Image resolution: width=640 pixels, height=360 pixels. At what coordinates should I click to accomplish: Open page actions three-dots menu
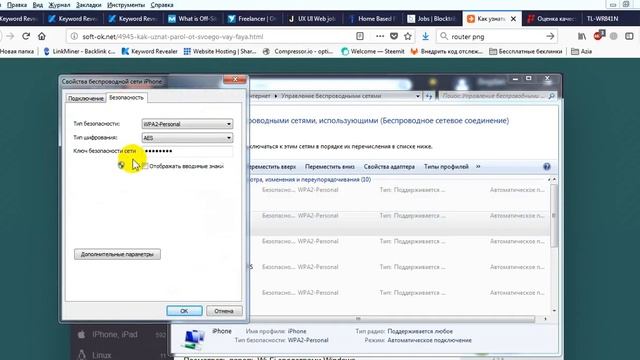coord(380,36)
